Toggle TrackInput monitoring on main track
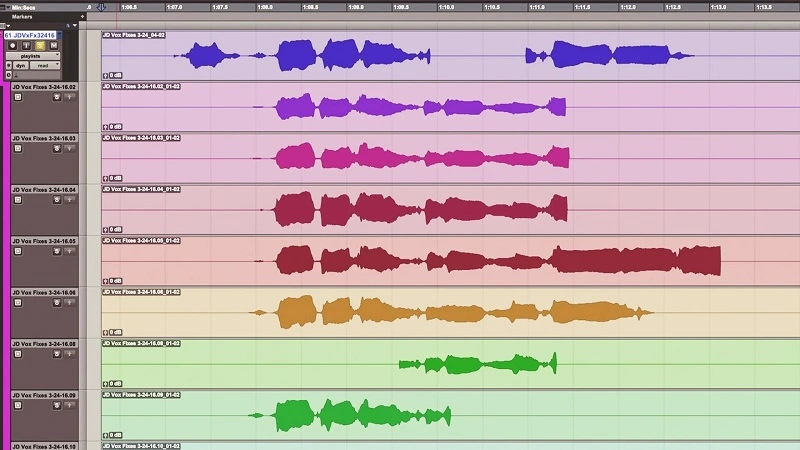 pos(26,45)
